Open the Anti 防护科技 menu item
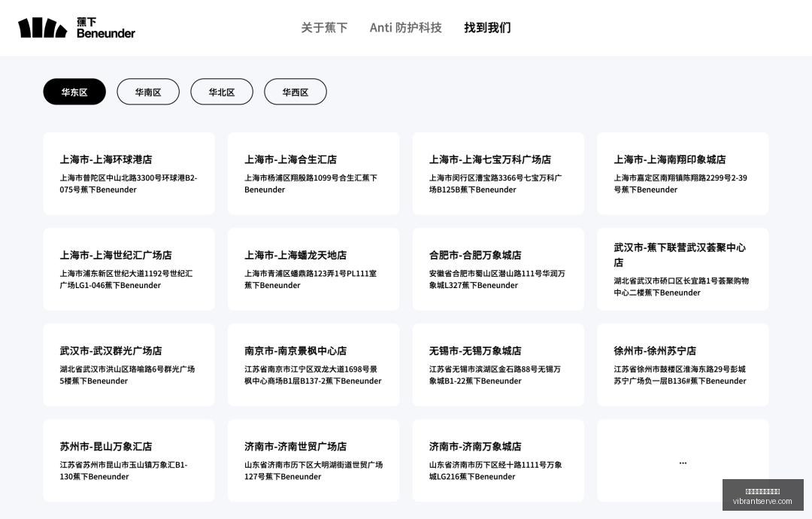 point(405,27)
